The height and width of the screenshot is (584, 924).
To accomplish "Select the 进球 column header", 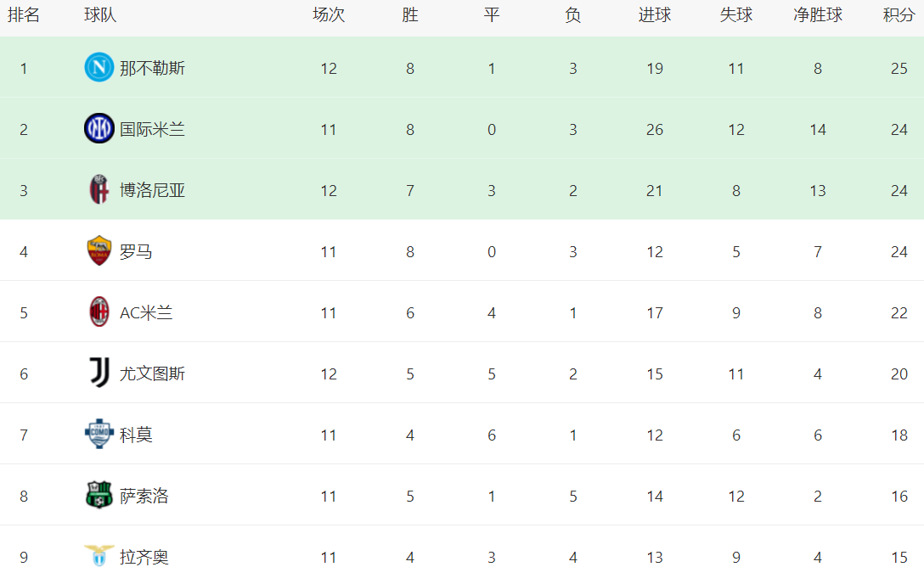I will 654,15.
